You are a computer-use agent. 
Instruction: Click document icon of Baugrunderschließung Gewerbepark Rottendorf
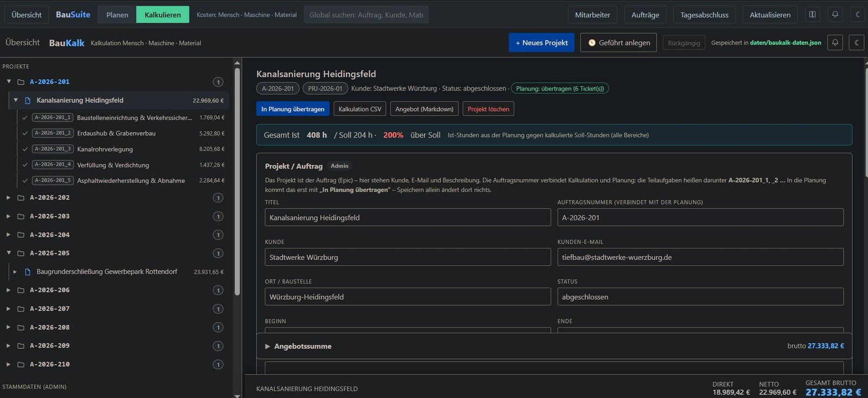[28, 272]
